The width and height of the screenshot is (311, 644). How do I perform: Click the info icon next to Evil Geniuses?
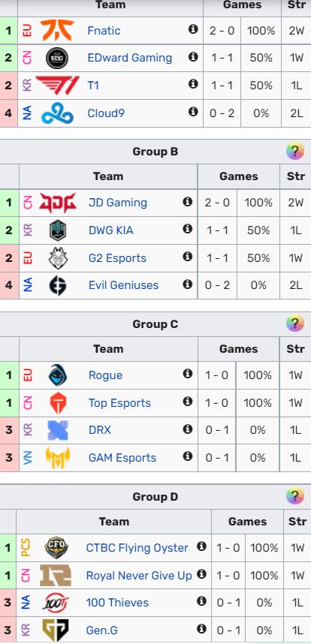[188, 284]
